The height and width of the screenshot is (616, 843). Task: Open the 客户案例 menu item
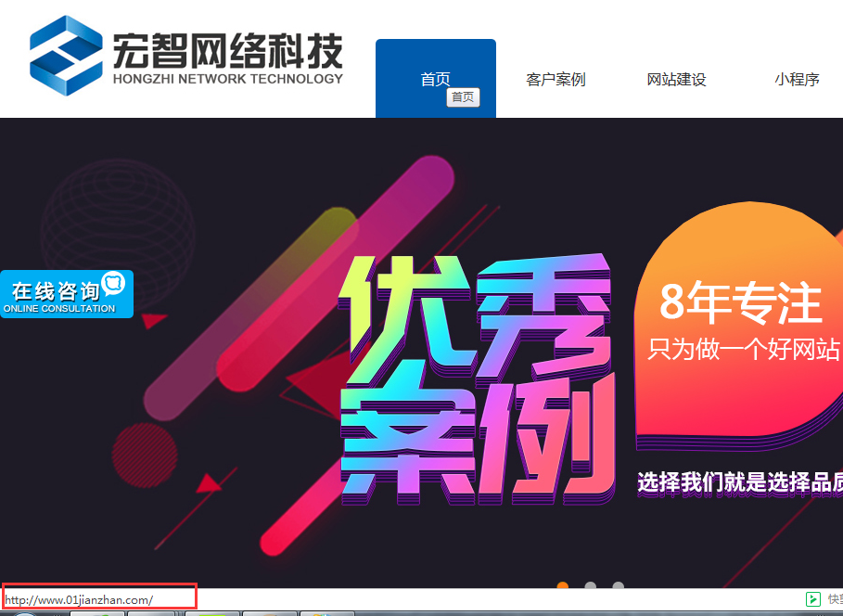[556, 80]
